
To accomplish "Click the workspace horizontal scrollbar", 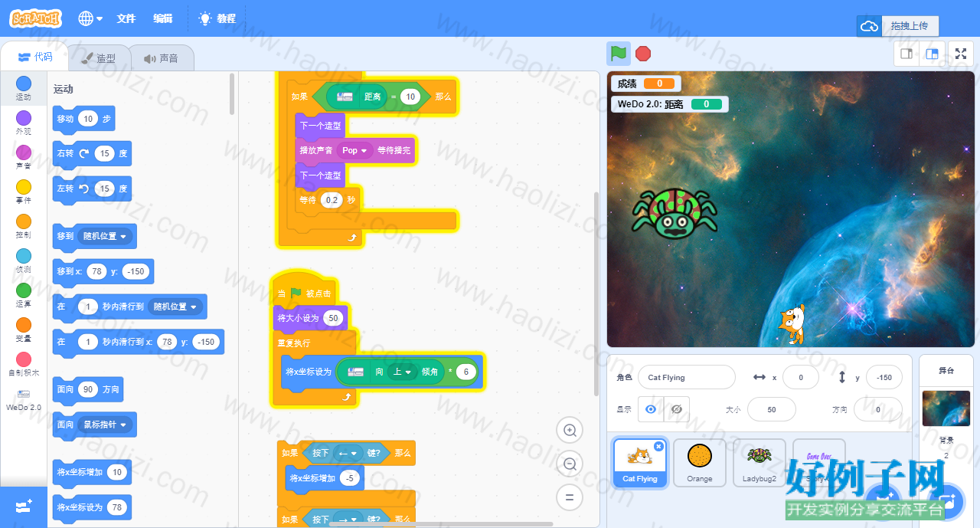I will click(441, 524).
